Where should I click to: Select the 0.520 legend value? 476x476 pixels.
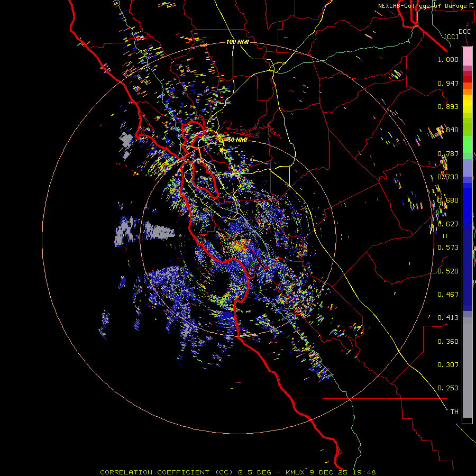(x=448, y=271)
